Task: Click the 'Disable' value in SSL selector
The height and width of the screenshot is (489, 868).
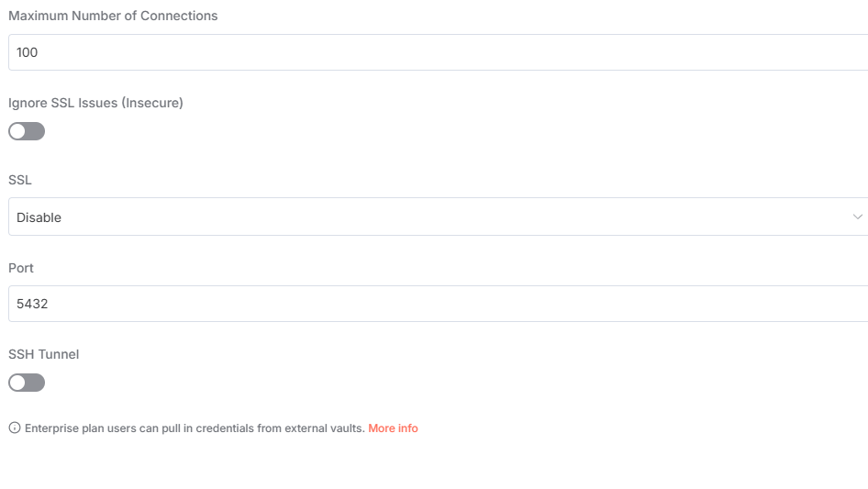Action: tap(39, 217)
